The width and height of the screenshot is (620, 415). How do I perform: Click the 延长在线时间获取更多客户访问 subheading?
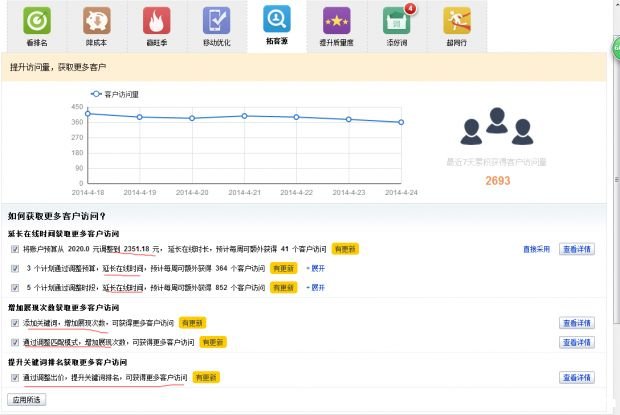(x=63, y=234)
